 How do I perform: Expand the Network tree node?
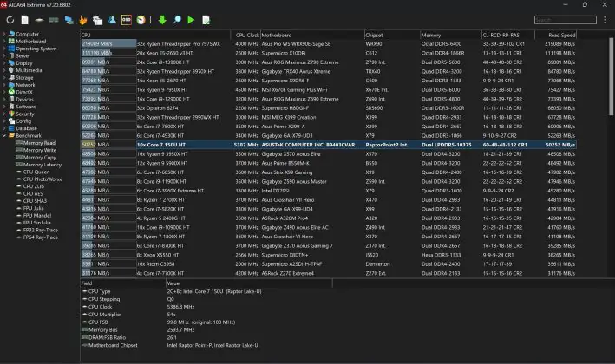point(4,85)
